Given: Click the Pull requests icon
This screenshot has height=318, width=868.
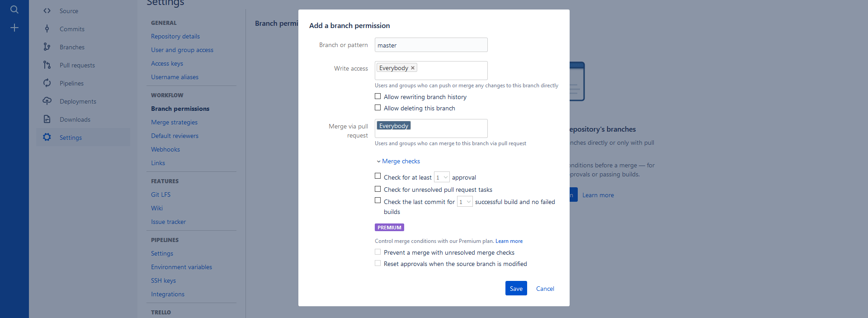Looking at the screenshot, I should click(47, 65).
